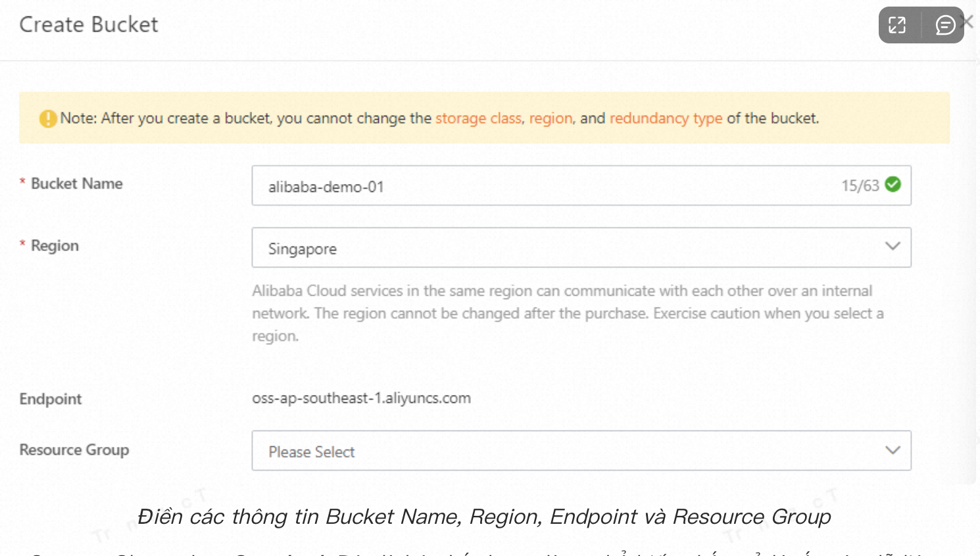Open the redundancy type link
Image resolution: width=980 pixels, height=556 pixels.
coord(666,118)
